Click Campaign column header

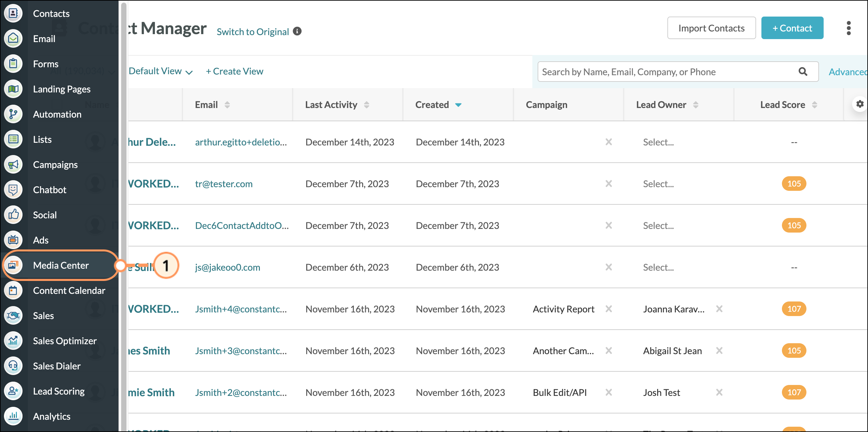(x=547, y=105)
